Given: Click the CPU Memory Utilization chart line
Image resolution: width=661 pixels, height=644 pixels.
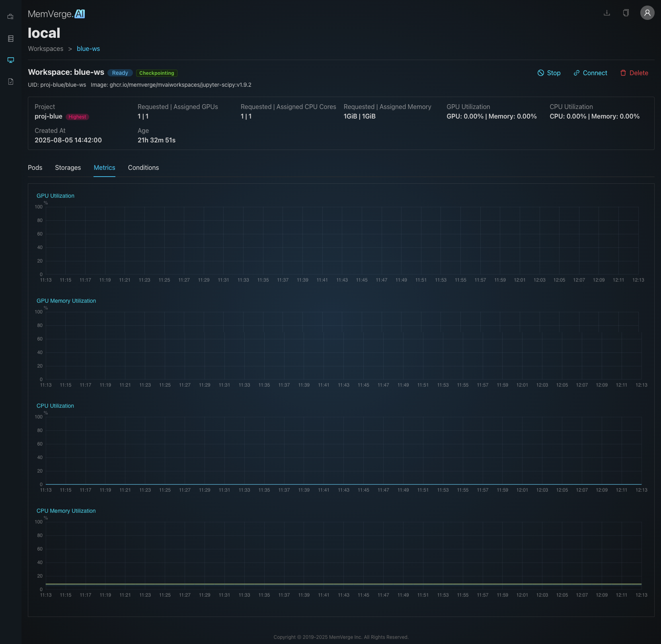Looking at the screenshot, I should point(343,584).
